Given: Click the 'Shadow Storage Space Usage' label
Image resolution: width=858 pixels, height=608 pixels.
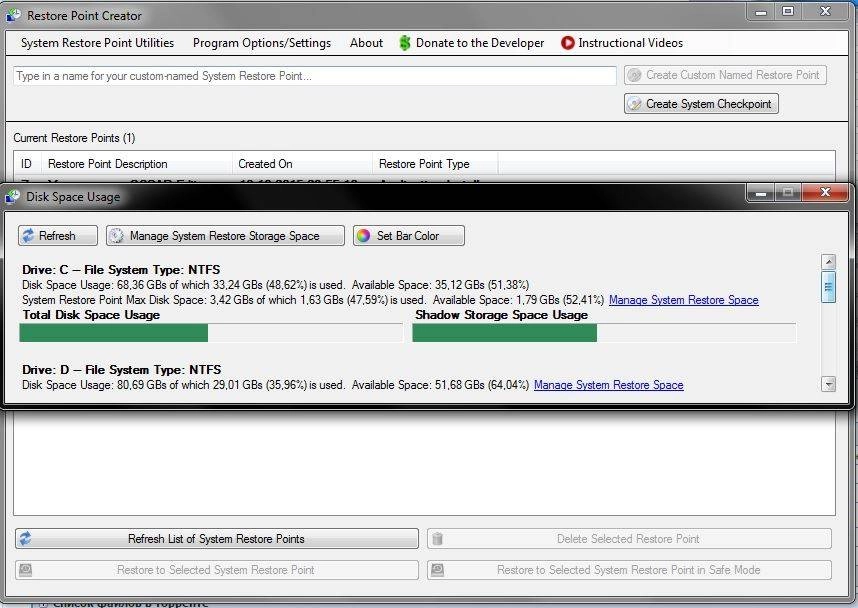Looking at the screenshot, I should (501, 315).
